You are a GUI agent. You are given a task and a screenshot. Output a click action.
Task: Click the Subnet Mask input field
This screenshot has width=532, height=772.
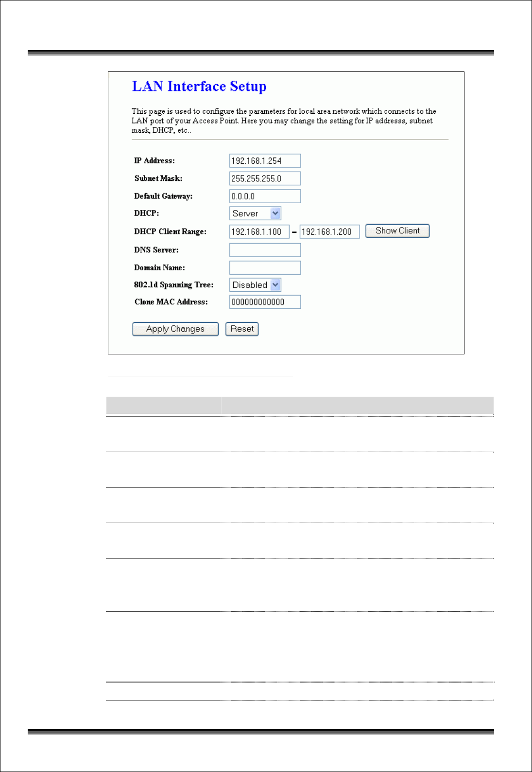[265, 178]
